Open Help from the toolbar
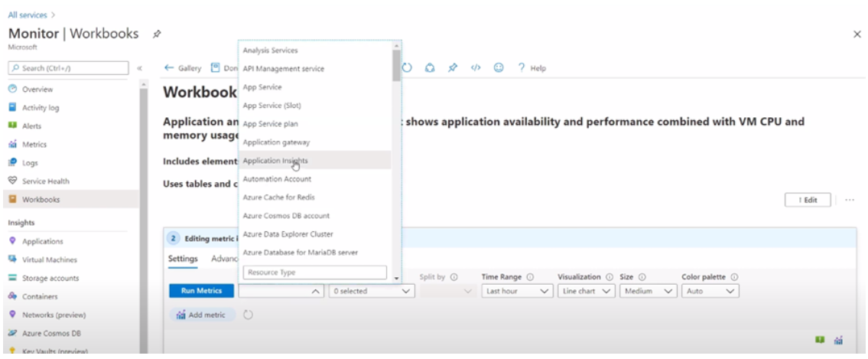868x359 pixels. point(532,68)
